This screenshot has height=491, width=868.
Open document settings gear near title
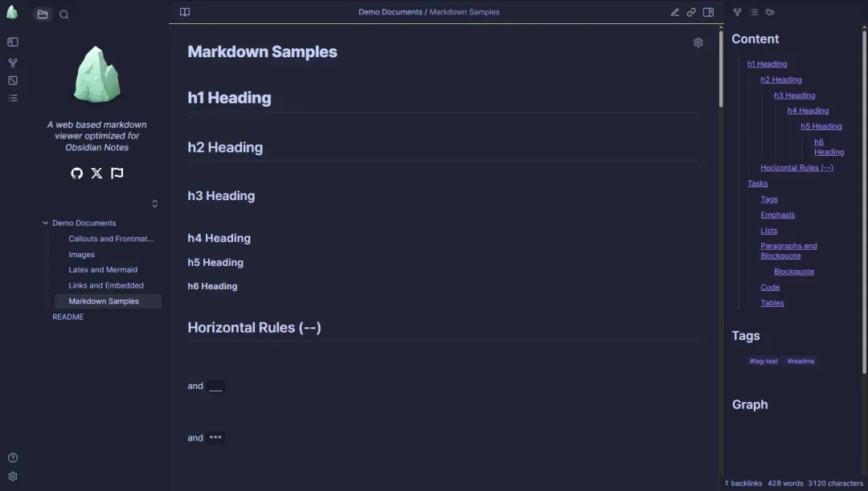coord(698,43)
